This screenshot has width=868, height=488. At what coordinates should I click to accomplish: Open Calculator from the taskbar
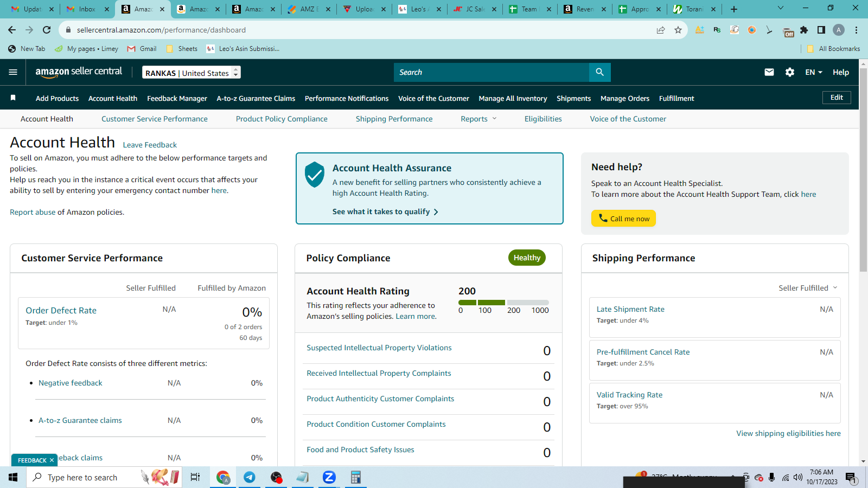tap(356, 477)
